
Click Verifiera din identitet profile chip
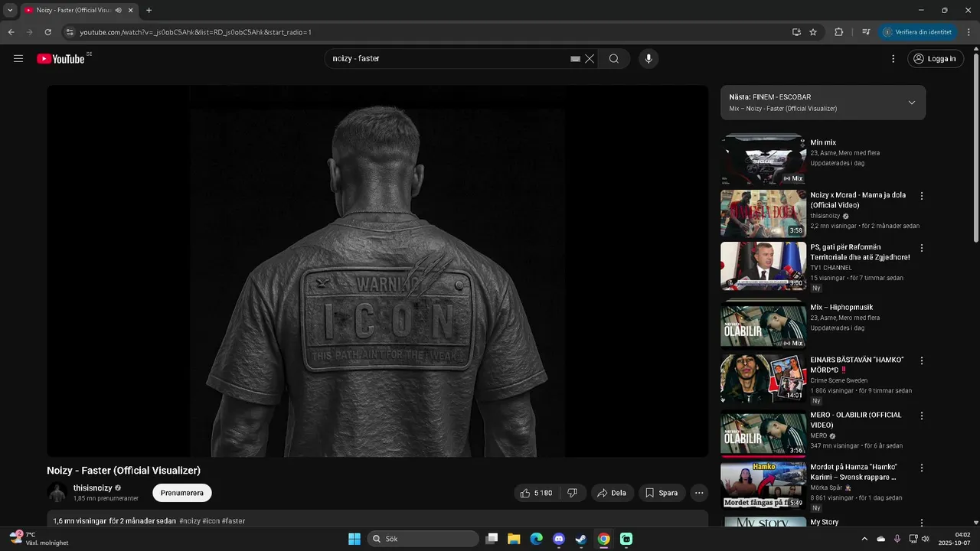[918, 32]
